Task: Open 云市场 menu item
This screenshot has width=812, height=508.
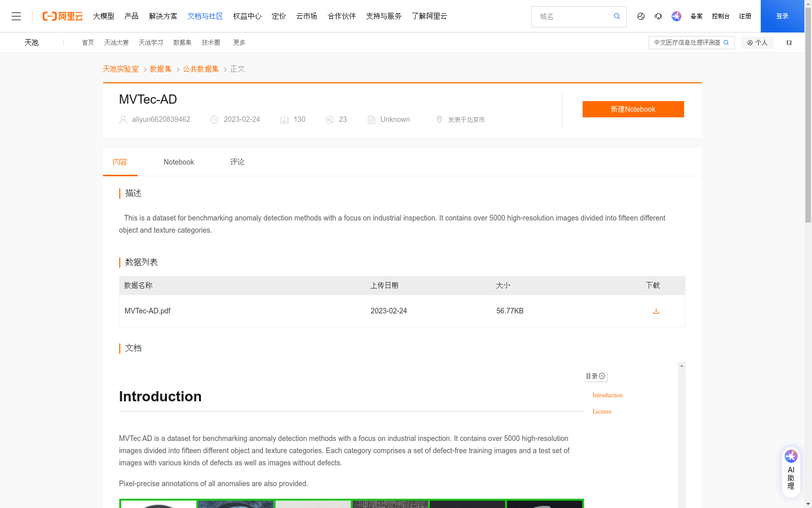Action: coord(307,16)
